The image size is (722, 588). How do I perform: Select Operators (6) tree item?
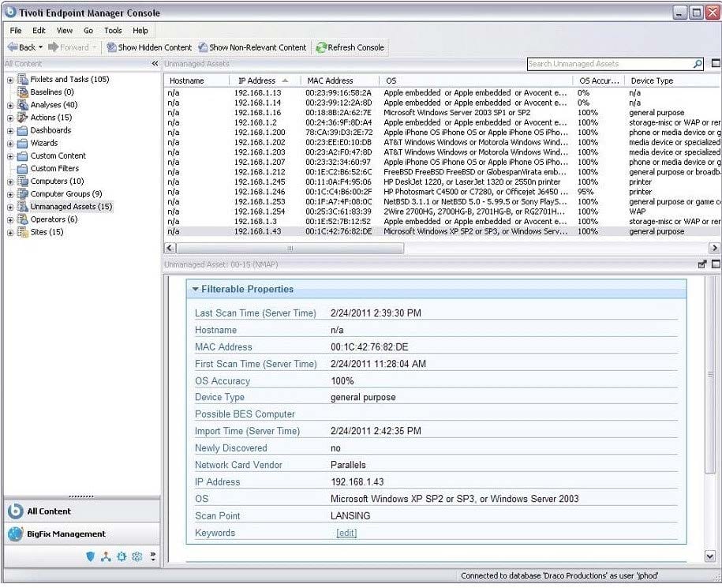[x=54, y=219]
